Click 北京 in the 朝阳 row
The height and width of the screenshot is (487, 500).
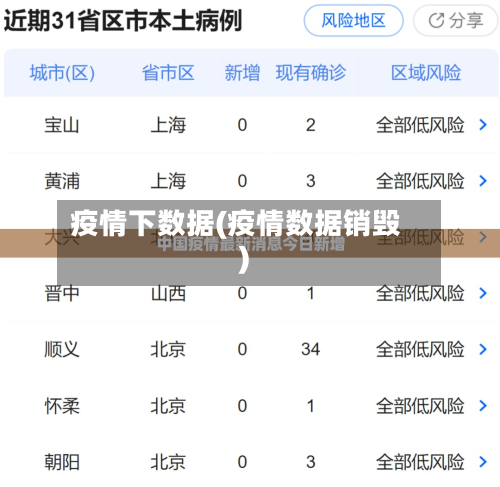(x=168, y=462)
